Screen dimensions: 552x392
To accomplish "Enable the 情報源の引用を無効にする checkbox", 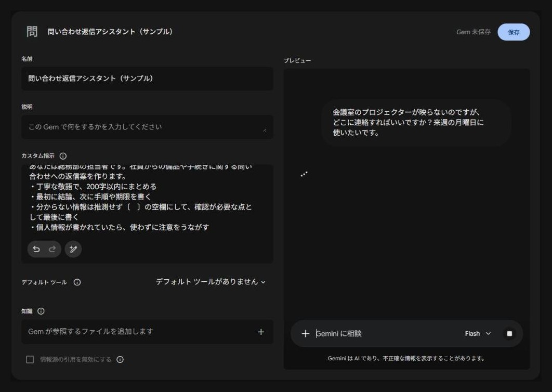I will point(30,359).
